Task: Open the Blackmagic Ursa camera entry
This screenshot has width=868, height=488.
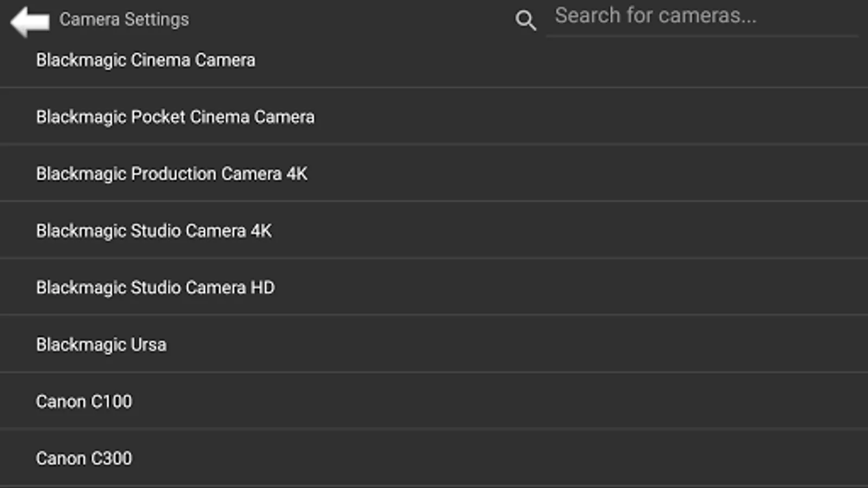Action: [x=101, y=345]
